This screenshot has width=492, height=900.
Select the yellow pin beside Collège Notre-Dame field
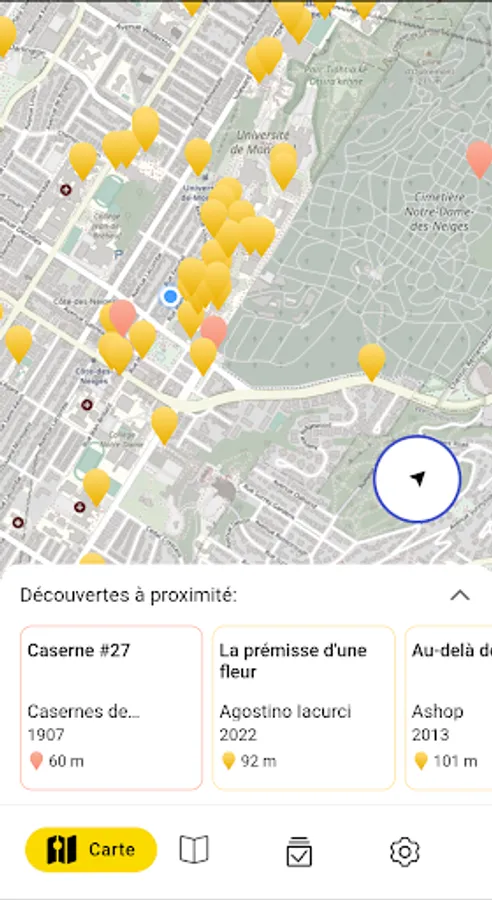(x=96, y=486)
